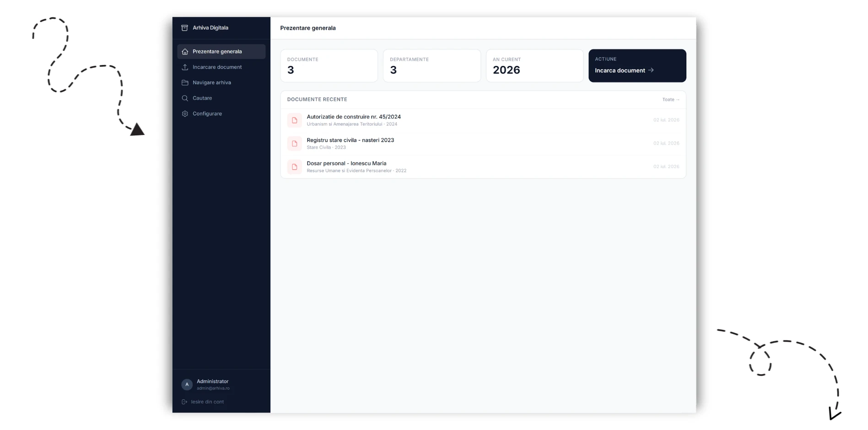Click the Documente recente heading
The image size is (868, 430).
[x=317, y=100]
